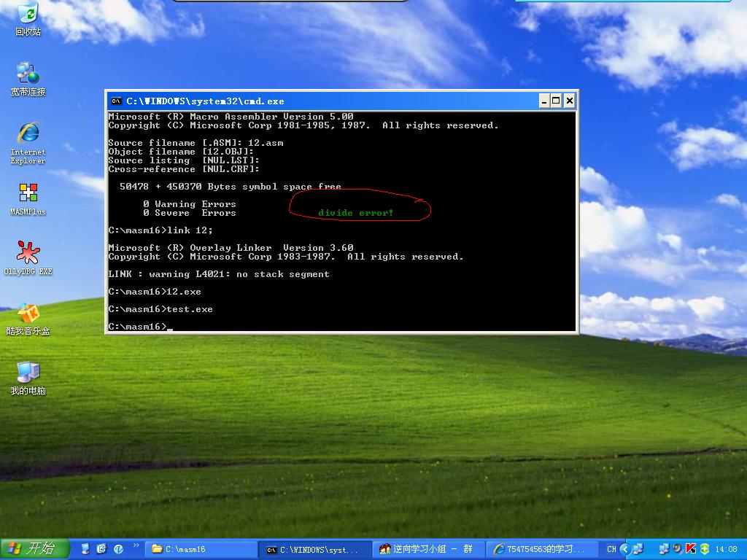The height and width of the screenshot is (560, 747).
Task: Open the 宽带连接 broadband connection icon
Action: 28,79
